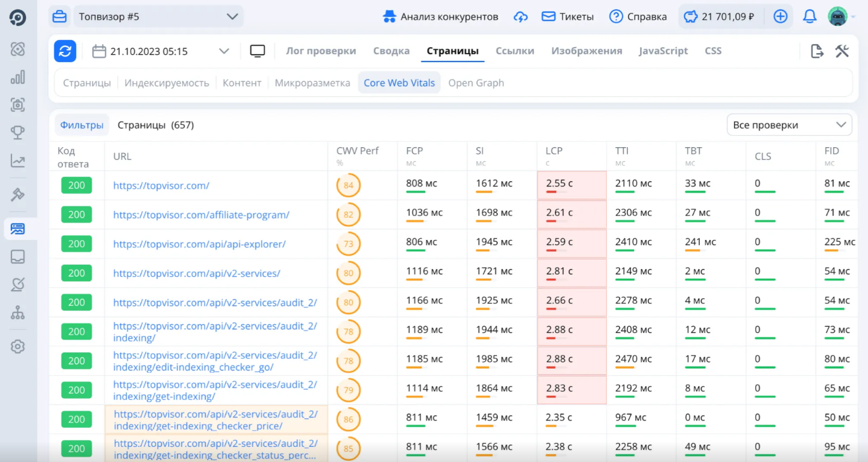Select Индексируемость sub-tab

[x=167, y=83]
